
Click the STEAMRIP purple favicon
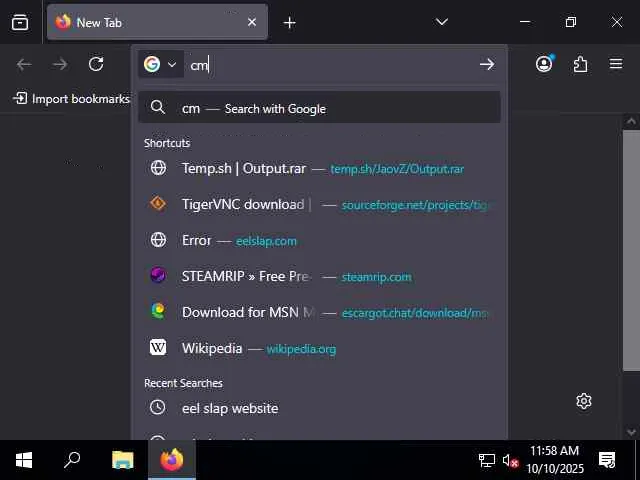[158, 275]
